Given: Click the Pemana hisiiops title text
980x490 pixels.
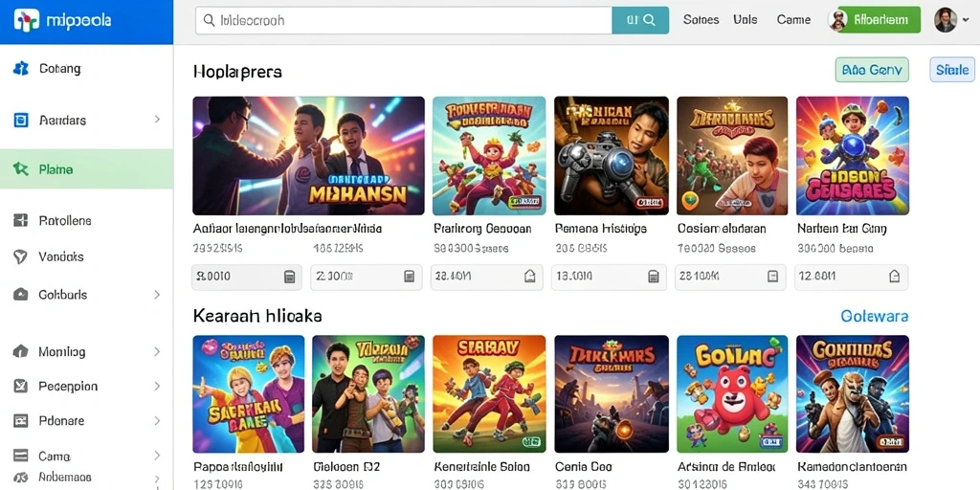Looking at the screenshot, I should 601,229.
